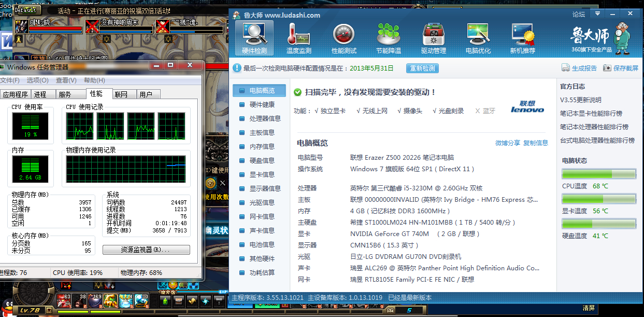Open the V3.55更新说明 link

(x=581, y=100)
